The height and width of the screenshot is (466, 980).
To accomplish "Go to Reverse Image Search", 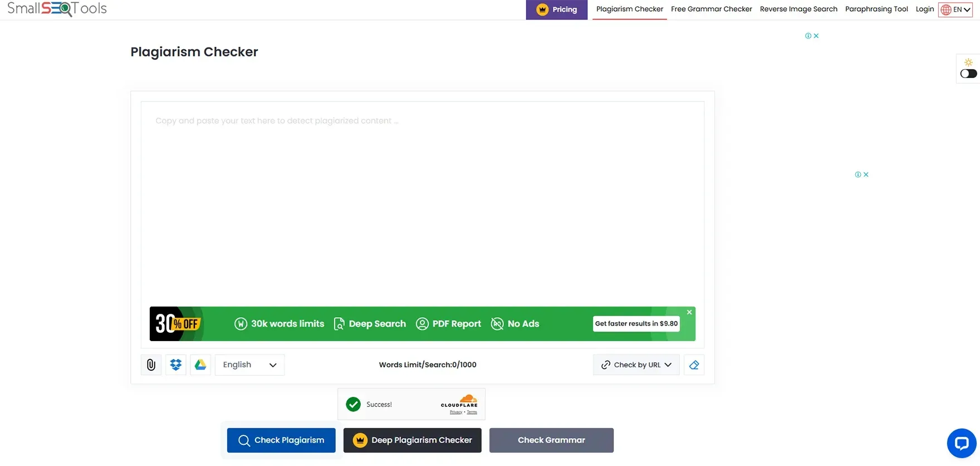I will point(798,9).
